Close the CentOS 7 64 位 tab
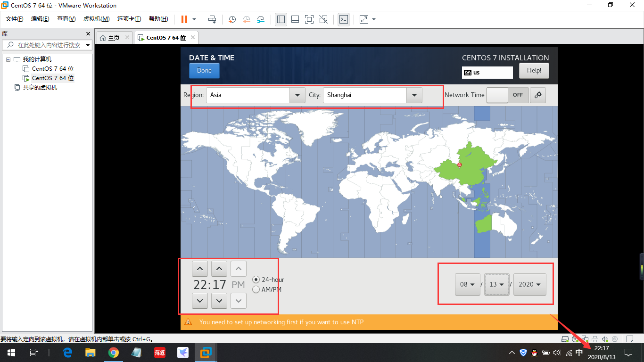Screen dimensions: 644x362 click(x=192, y=37)
